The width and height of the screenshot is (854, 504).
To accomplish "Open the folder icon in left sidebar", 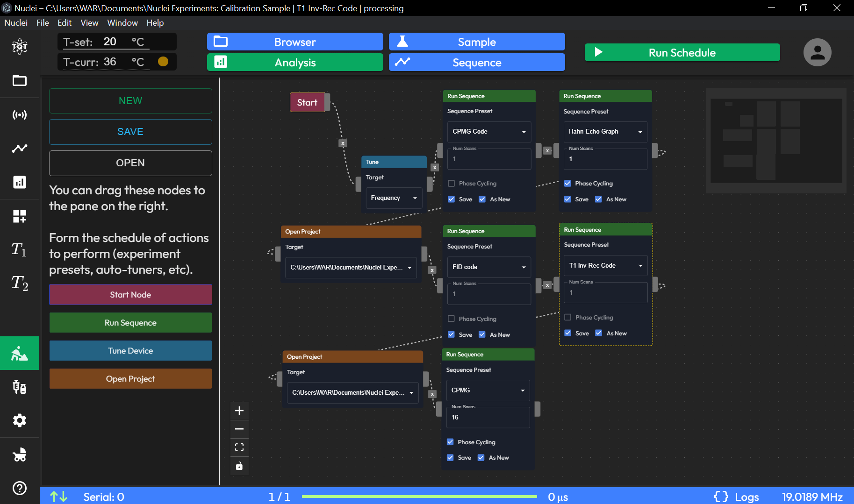I will 20,80.
